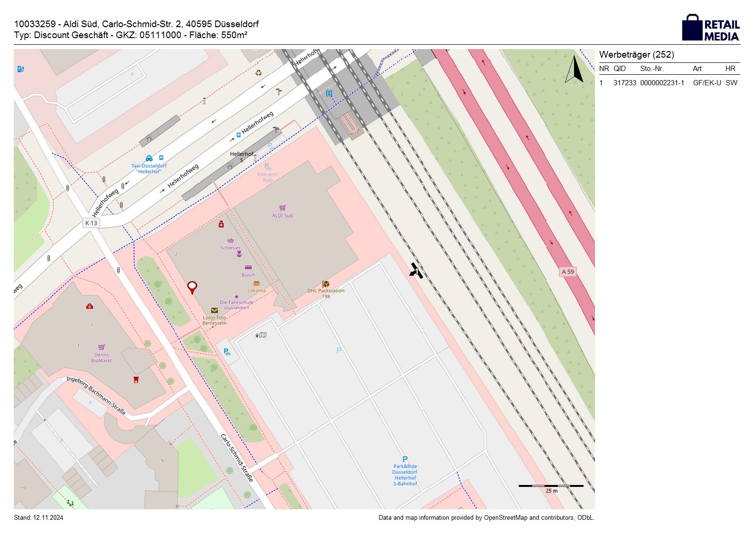Screen dimensions: 756x535
Task: Click the recycling symbol icon
Action: point(258,73)
